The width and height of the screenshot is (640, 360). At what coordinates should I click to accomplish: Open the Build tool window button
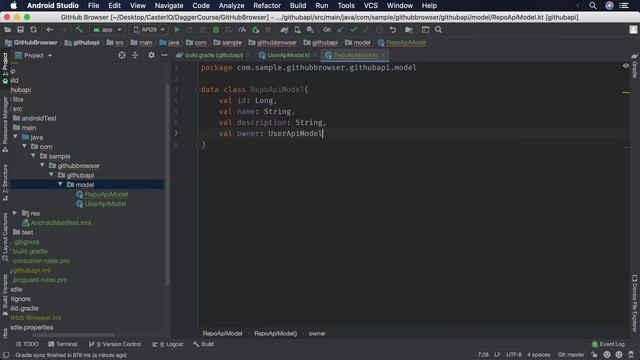click(204, 344)
